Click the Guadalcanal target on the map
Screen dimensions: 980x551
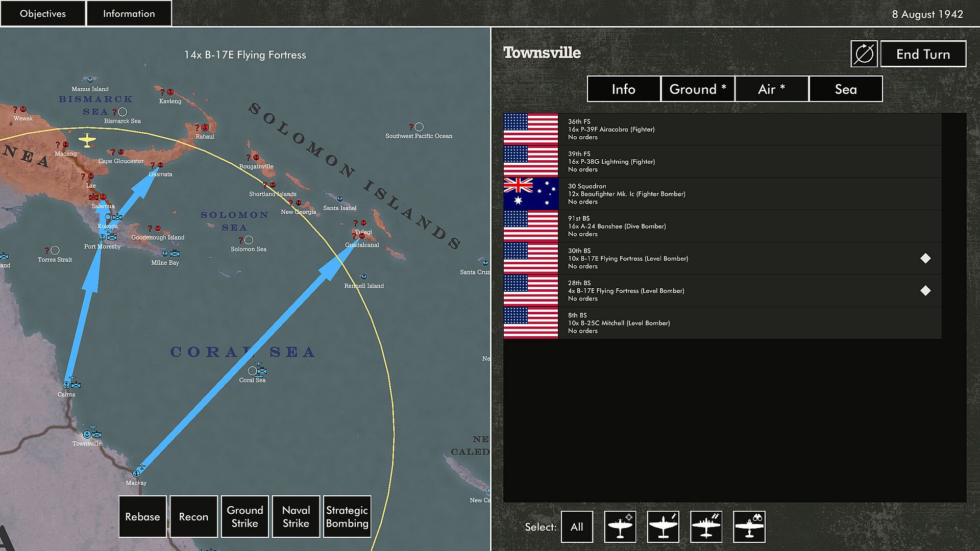coord(361,236)
